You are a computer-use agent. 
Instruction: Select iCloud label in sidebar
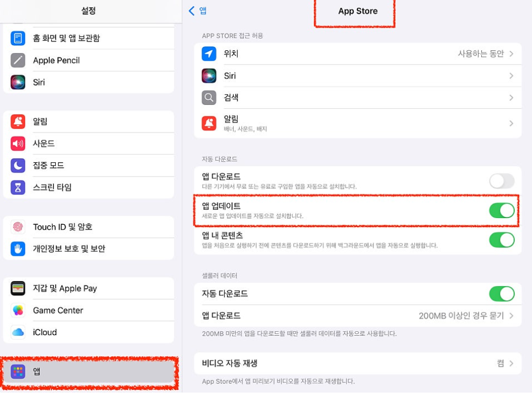click(45, 332)
